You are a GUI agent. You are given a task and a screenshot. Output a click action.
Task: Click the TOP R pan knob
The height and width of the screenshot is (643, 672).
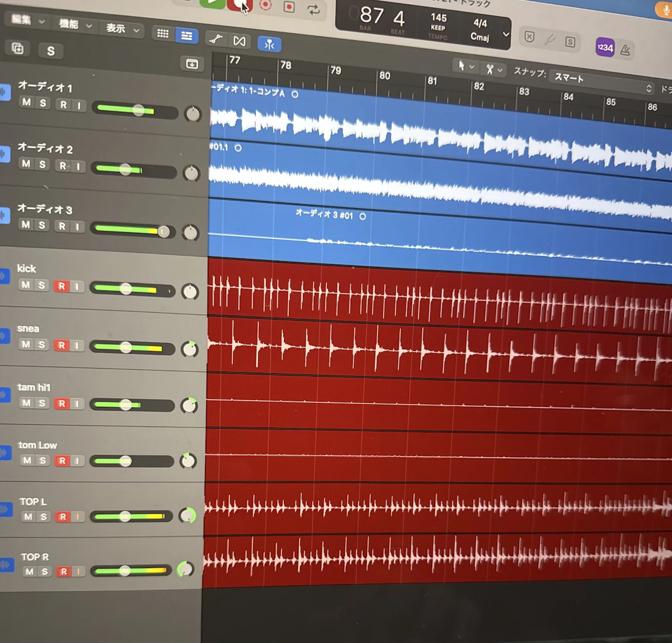pos(185,569)
